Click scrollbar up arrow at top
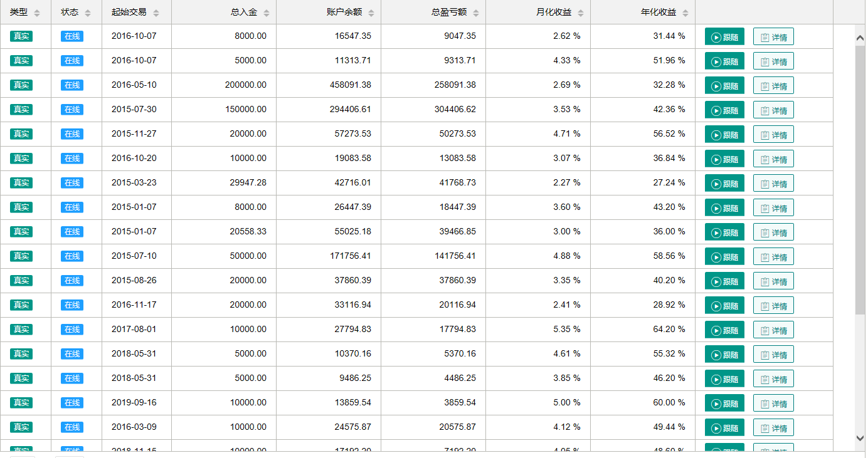 point(860,38)
